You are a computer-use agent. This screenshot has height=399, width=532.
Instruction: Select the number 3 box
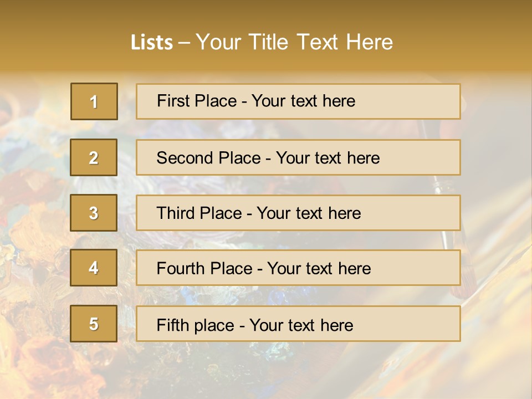pyautogui.click(x=94, y=213)
